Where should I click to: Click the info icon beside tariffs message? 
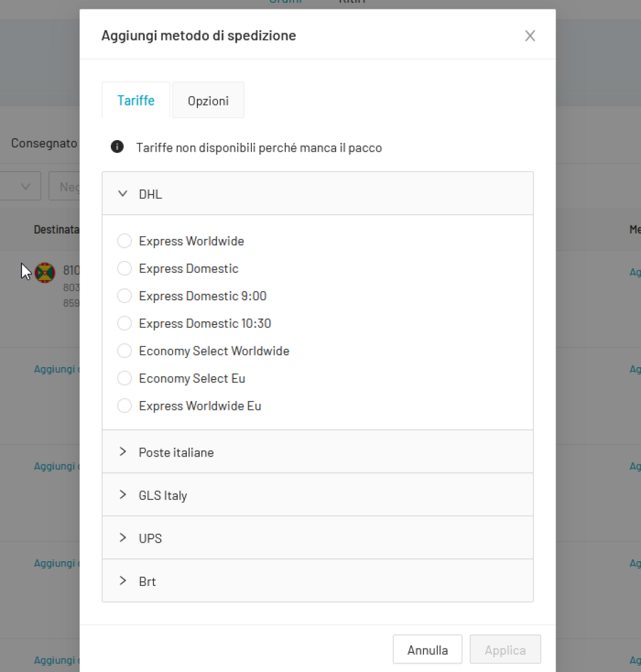pos(118,147)
